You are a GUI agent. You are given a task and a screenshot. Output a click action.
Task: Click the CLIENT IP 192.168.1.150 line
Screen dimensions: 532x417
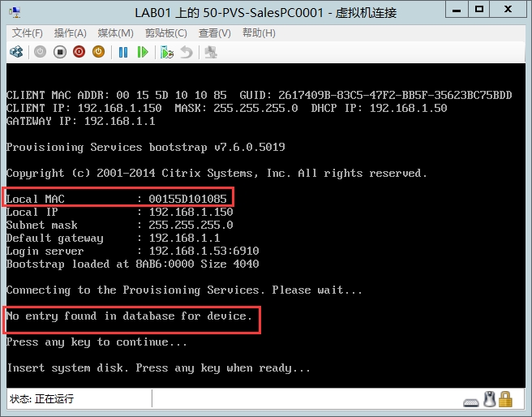click(x=226, y=108)
